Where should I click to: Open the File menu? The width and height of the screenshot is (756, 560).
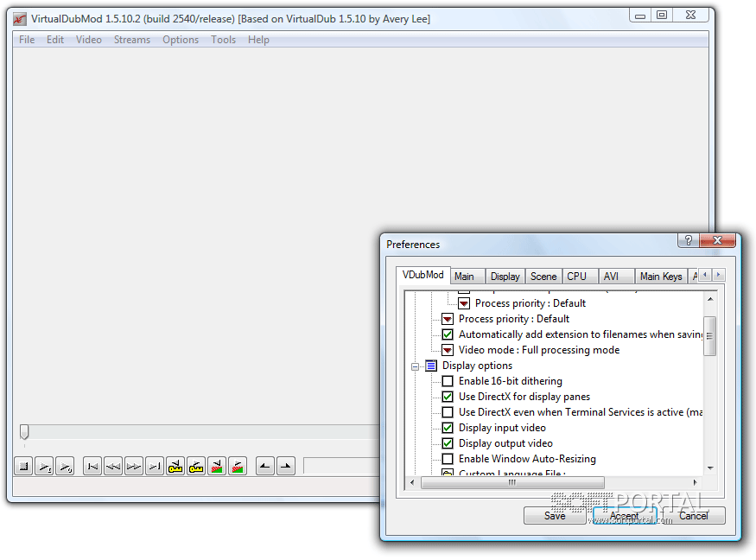(27, 40)
